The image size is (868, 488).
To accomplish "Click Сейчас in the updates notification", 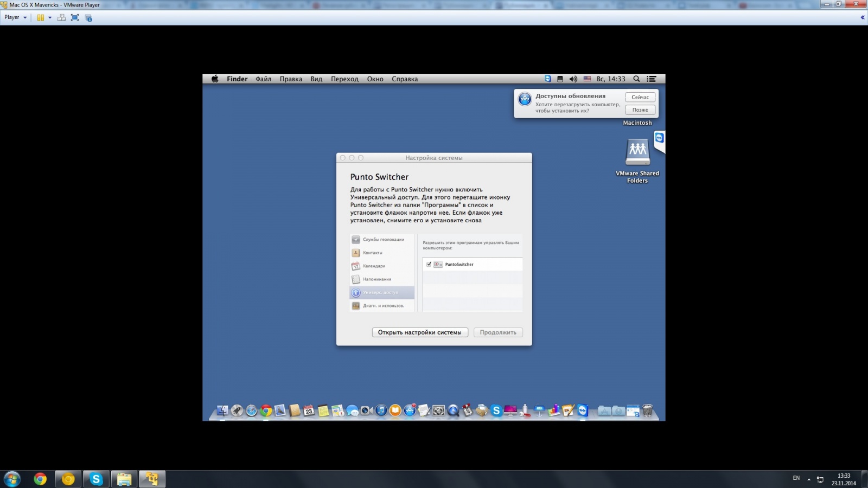I will [x=640, y=97].
